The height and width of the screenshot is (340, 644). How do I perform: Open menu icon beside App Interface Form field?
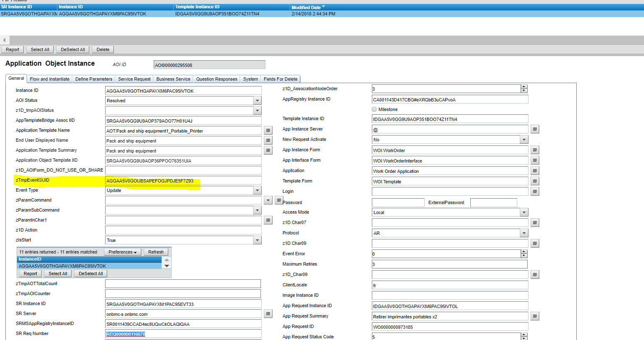tap(535, 160)
